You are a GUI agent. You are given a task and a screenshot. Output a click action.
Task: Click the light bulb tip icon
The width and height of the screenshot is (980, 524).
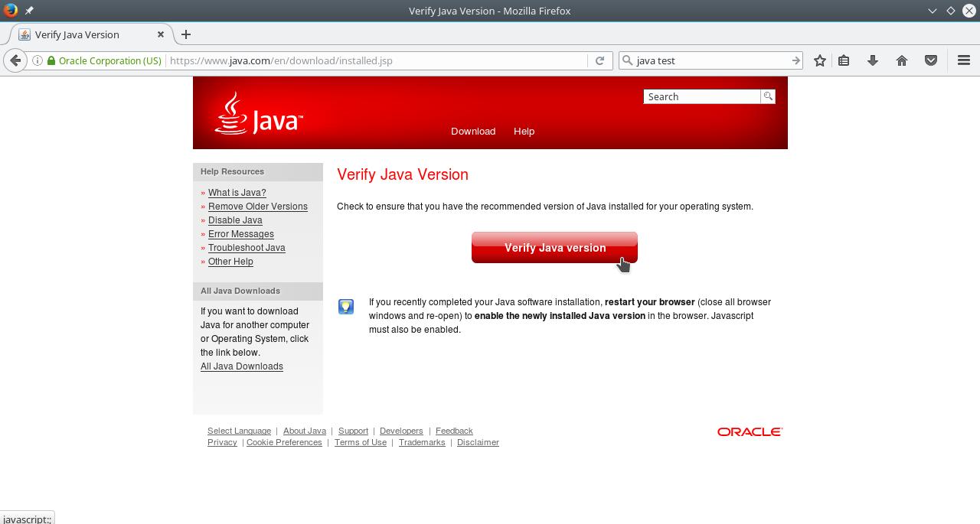pos(346,307)
